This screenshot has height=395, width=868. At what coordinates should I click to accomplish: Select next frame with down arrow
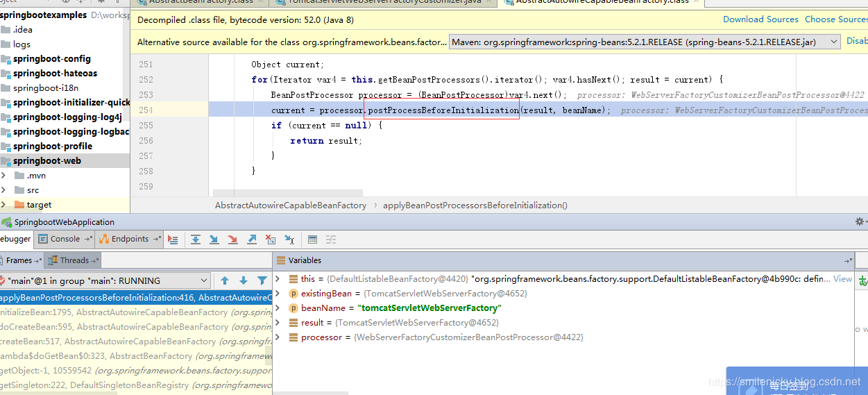(244, 280)
